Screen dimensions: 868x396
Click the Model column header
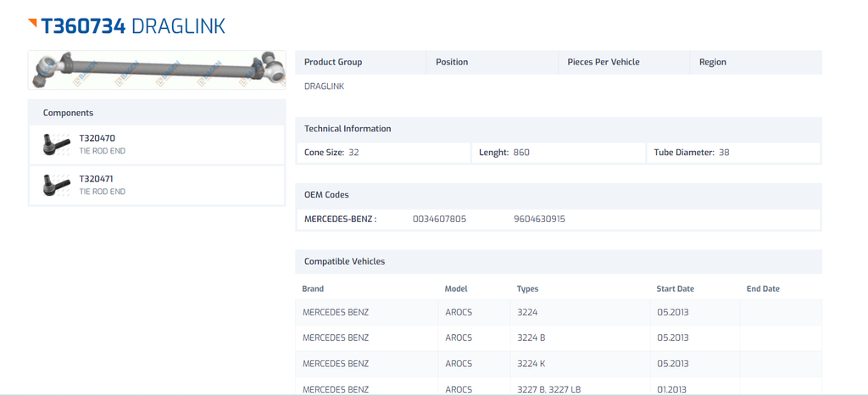(x=456, y=288)
